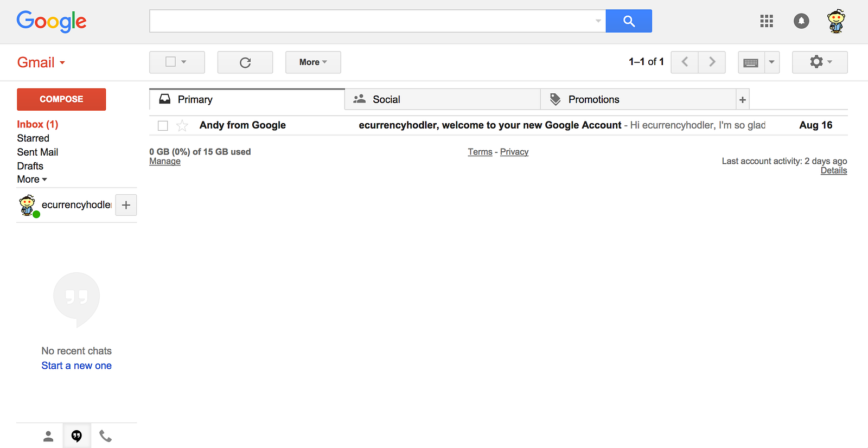Show the Hangouts conversations tab
The width and height of the screenshot is (868, 448).
76,436
